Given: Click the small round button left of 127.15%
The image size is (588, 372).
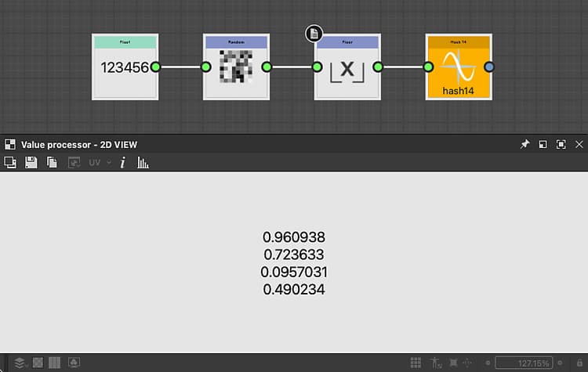Looking at the screenshot, I should [488, 363].
